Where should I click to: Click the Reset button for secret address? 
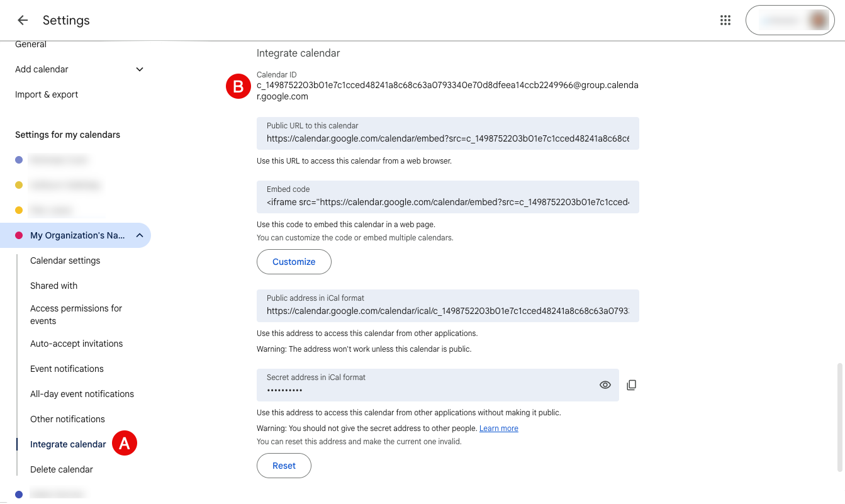tap(284, 466)
